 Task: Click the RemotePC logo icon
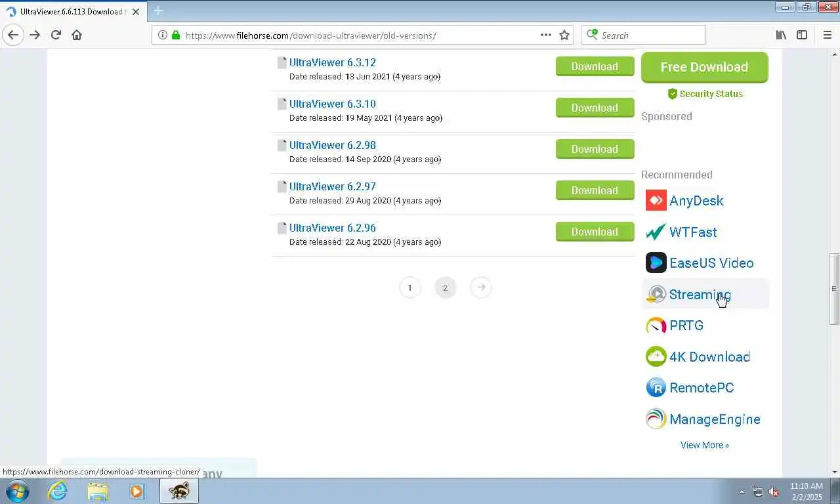[656, 387]
